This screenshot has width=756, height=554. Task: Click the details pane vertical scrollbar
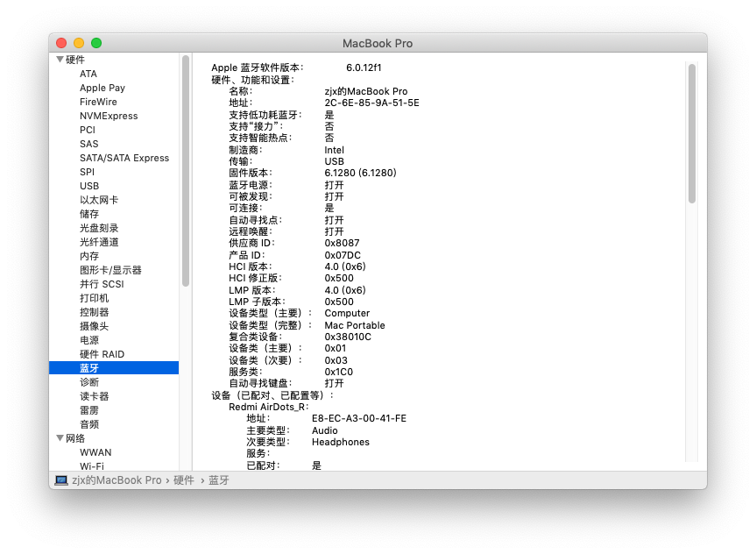pos(692,133)
